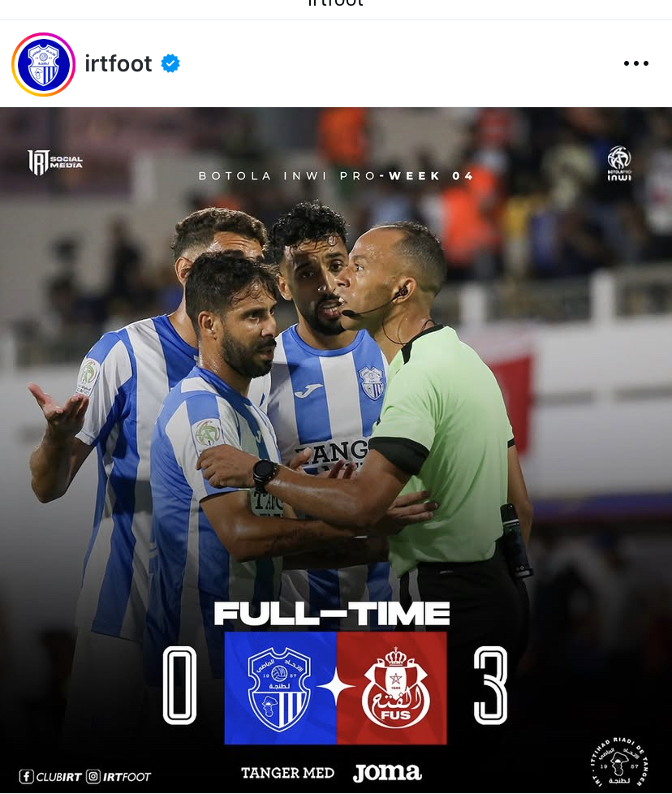Click the white star between the crests

pos(336,688)
